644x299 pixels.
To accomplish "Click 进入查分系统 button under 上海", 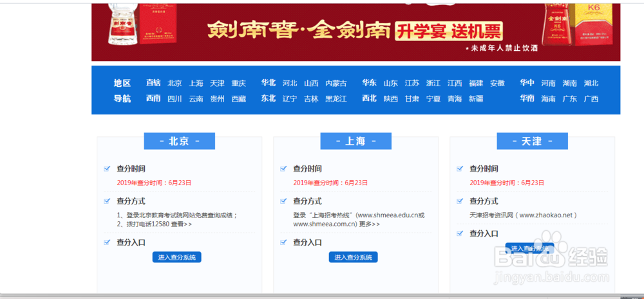I will [x=353, y=257].
